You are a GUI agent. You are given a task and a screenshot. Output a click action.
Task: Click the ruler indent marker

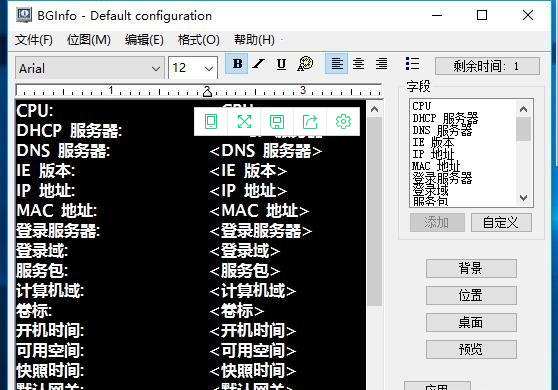click(x=207, y=92)
